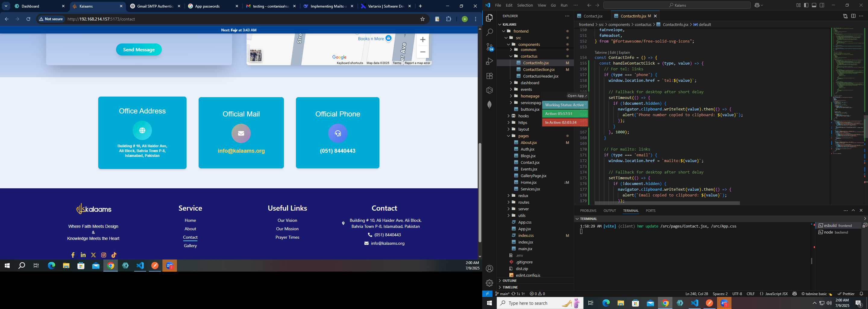Open Customize Layout icon in VS Code title bar
Viewport: 868px width, 309px height.
pos(798,5)
